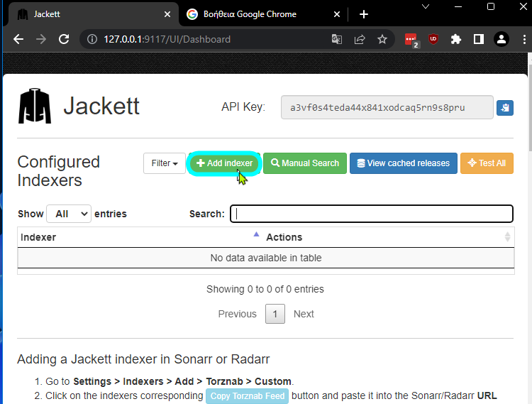Click the 'Configured Indexers' heading
The width and height of the screenshot is (532, 404).
click(x=58, y=171)
